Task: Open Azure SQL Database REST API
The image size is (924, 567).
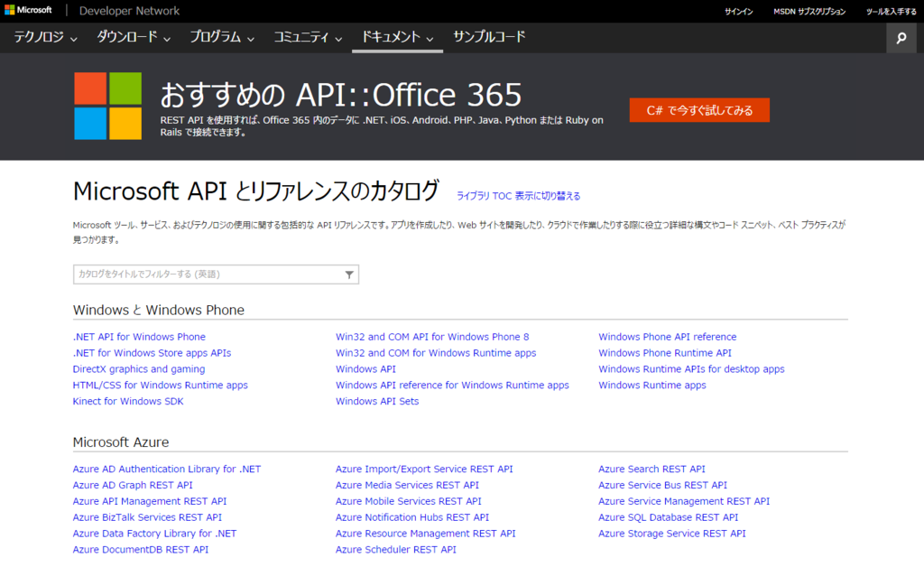Action: click(x=669, y=517)
